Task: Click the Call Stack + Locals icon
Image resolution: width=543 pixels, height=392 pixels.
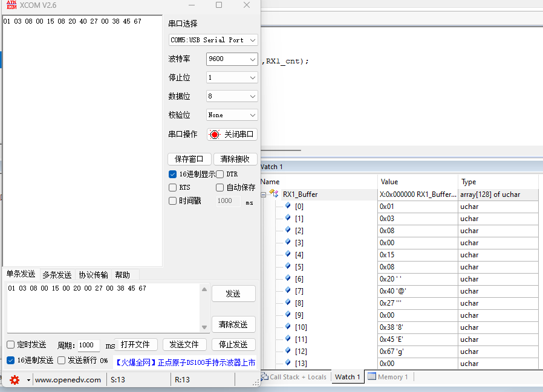Action: tap(265, 376)
